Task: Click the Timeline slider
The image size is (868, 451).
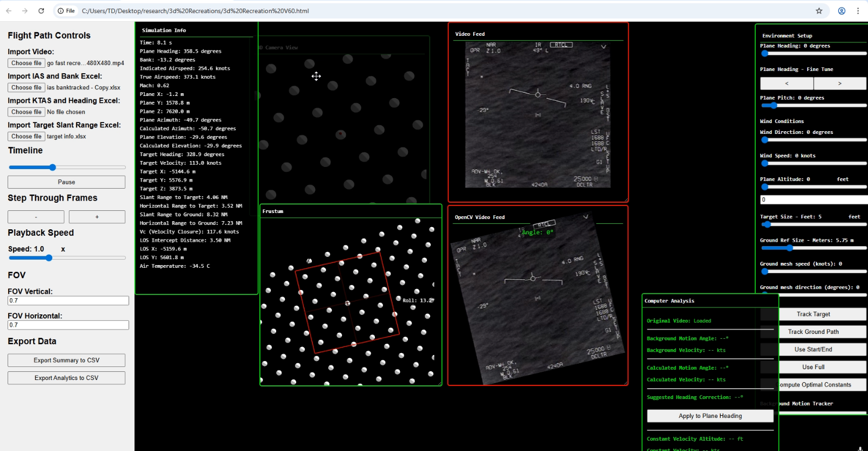Action: pos(67,167)
